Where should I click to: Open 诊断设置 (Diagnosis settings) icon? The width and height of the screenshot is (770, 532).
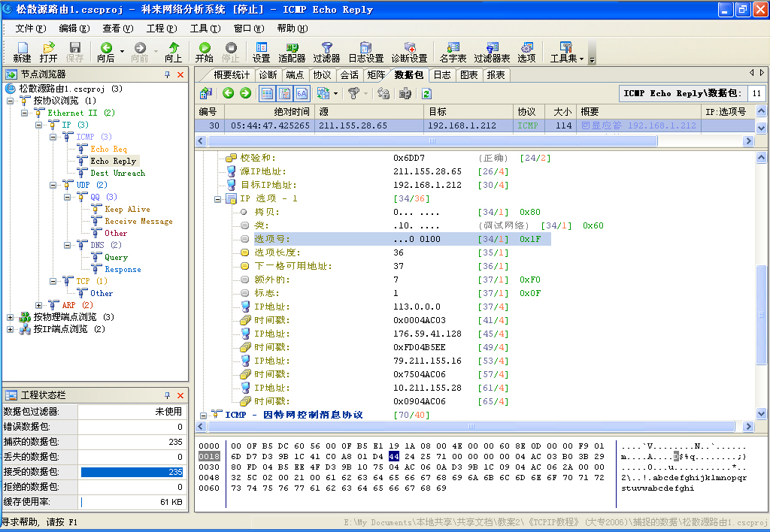click(409, 52)
